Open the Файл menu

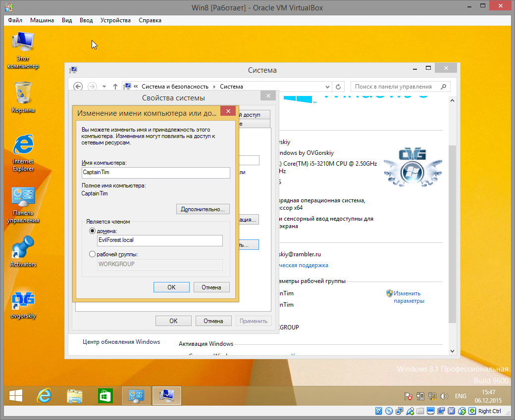click(x=15, y=20)
